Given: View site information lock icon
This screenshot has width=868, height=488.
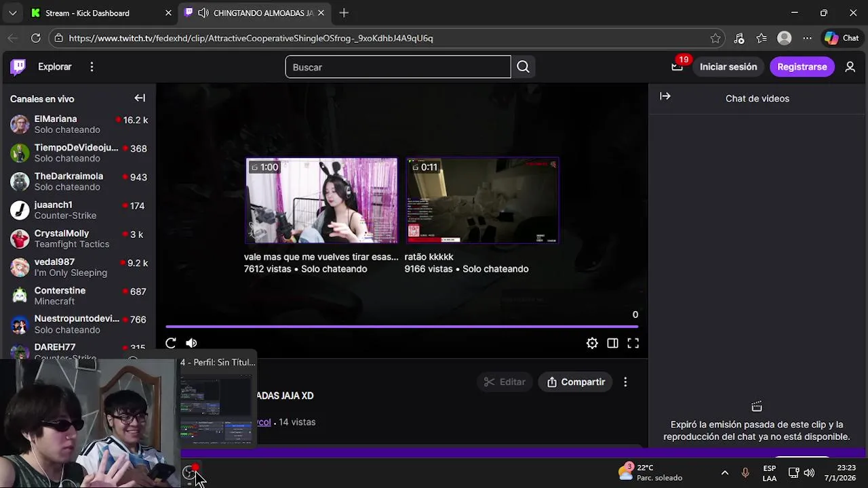Looking at the screenshot, I should (59, 38).
